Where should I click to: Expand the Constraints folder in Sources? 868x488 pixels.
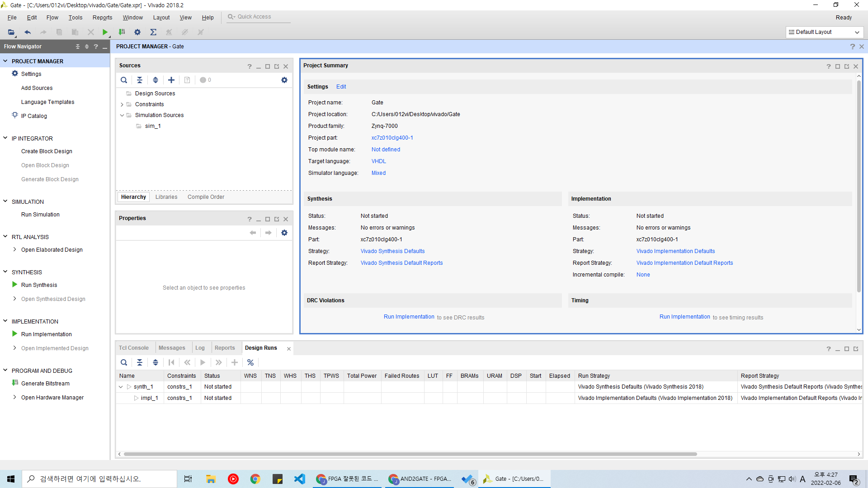122,104
